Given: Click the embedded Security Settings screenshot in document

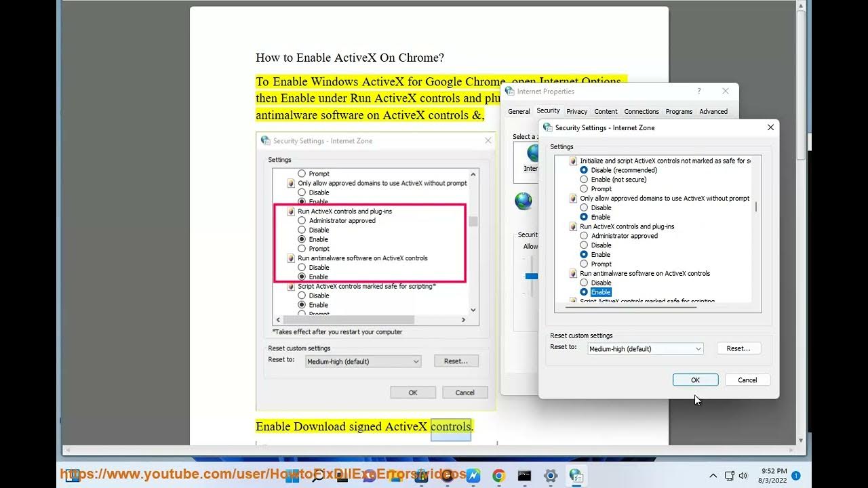Looking at the screenshot, I should tap(376, 271).
